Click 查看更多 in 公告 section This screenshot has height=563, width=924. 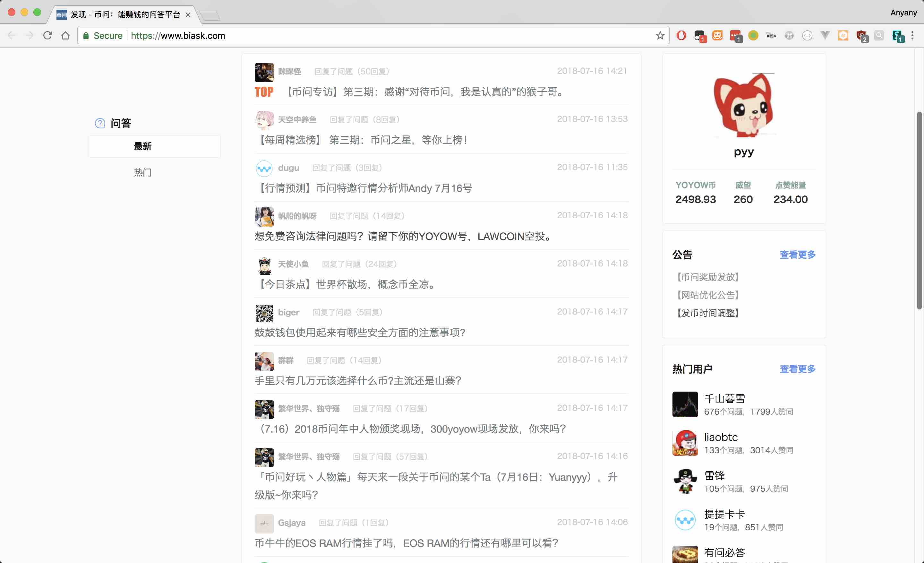tap(798, 255)
